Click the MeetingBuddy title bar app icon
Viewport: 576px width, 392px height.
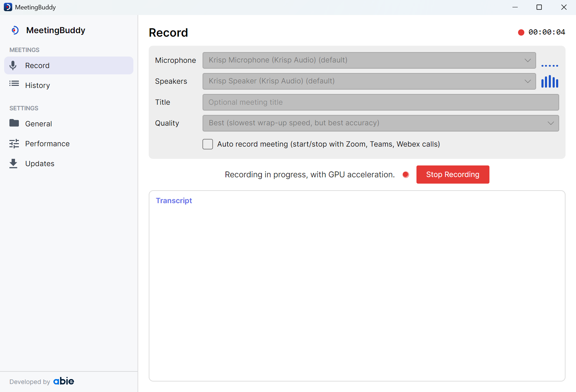pyautogui.click(x=8, y=7)
